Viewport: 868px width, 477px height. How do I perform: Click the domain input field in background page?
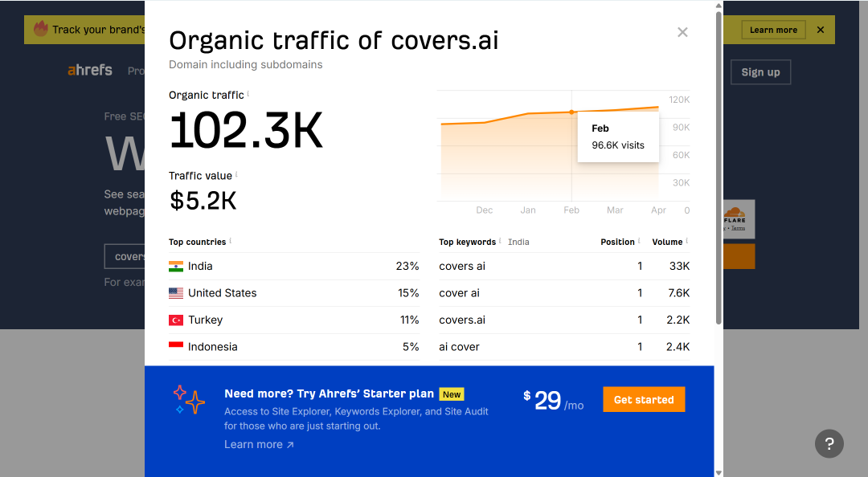click(125, 257)
